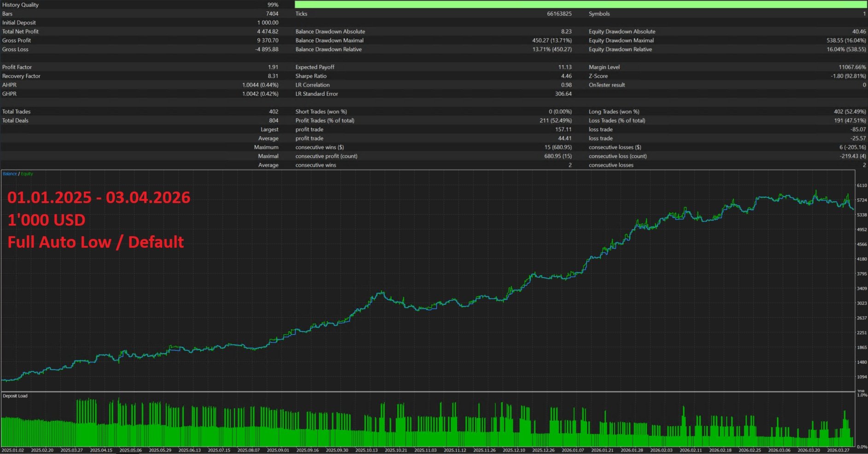Click average profit trade value 44.41
The width and height of the screenshot is (868, 454).
pos(565,139)
